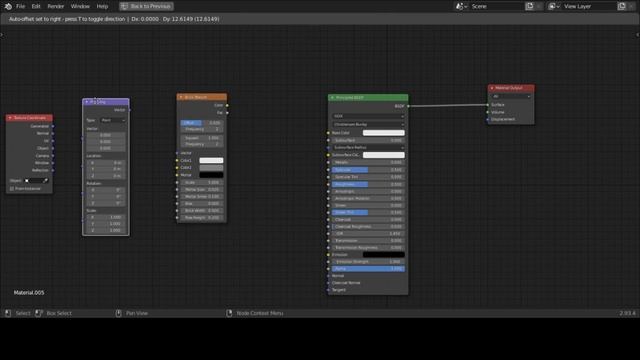640x360 pixels.
Task: Click the Subsurface Color swatch
Action: [384, 155]
